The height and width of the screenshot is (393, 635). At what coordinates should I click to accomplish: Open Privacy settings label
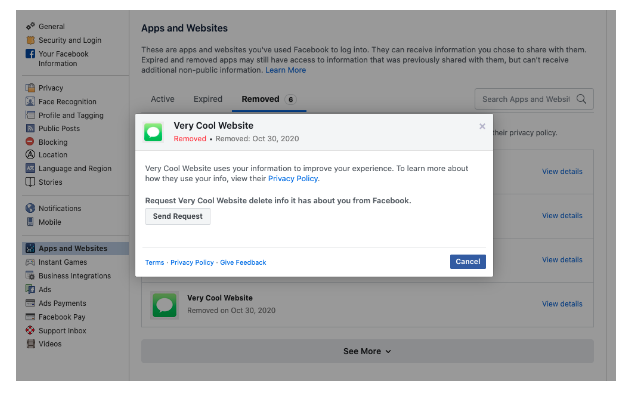point(51,88)
